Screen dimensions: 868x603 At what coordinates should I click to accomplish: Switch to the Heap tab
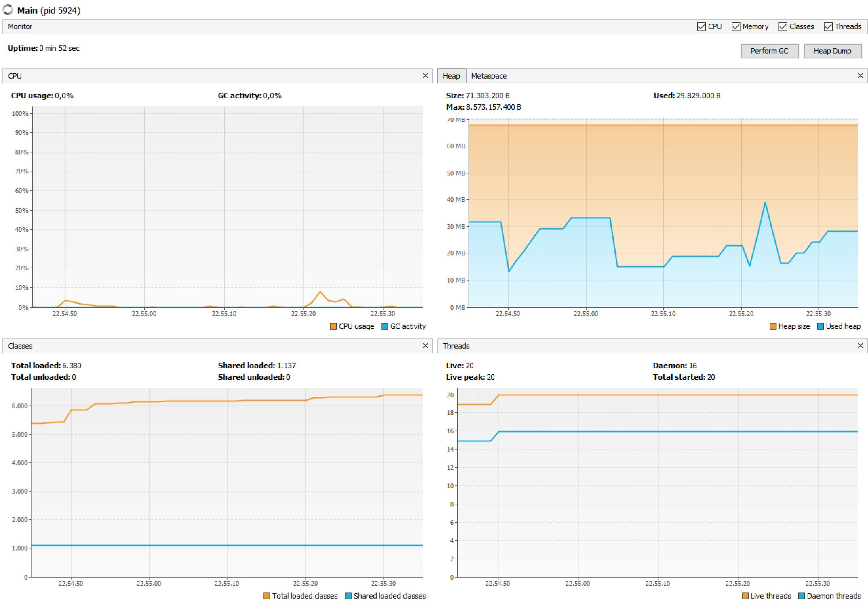tap(451, 77)
